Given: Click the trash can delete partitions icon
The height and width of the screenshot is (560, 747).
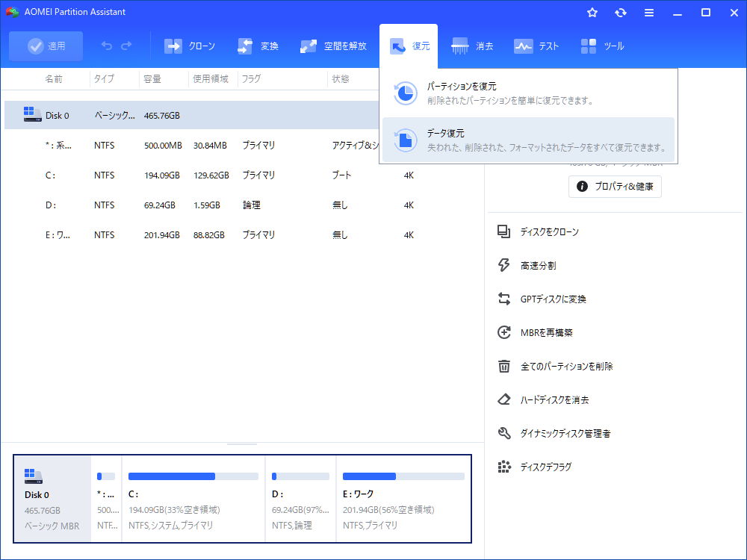Looking at the screenshot, I should pyautogui.click(x=504, y=366).
